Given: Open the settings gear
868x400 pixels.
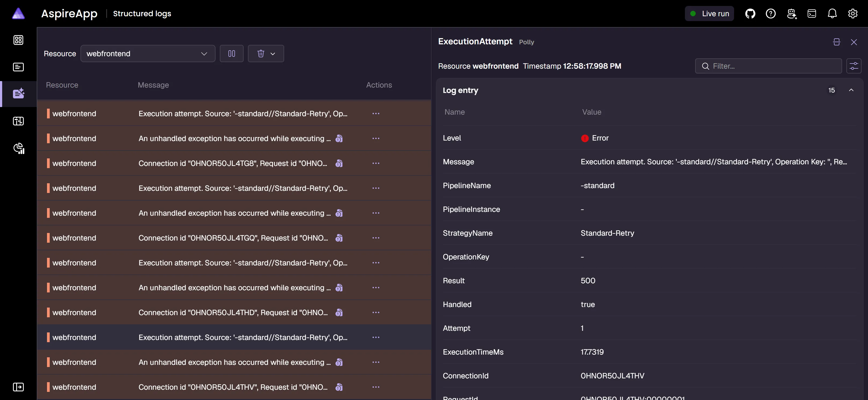Looking at the screenshot, I should coord(853,14).
